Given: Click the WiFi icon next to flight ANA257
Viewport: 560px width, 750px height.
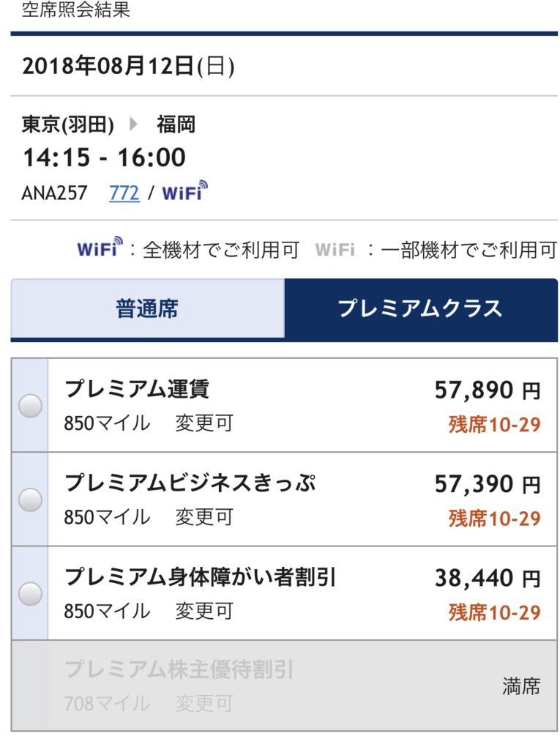Looking at the screenshot, I should tap(184, 191).
